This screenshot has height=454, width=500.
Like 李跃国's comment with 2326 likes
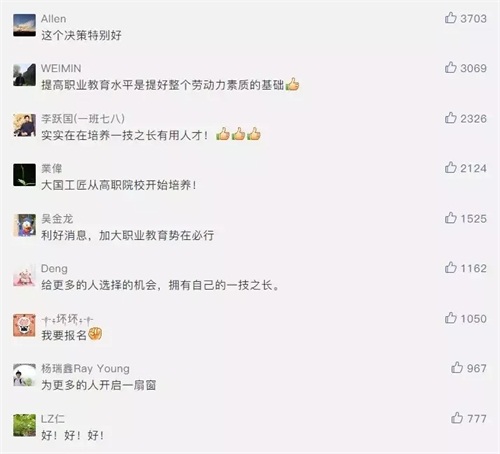(x=450, y=118)
